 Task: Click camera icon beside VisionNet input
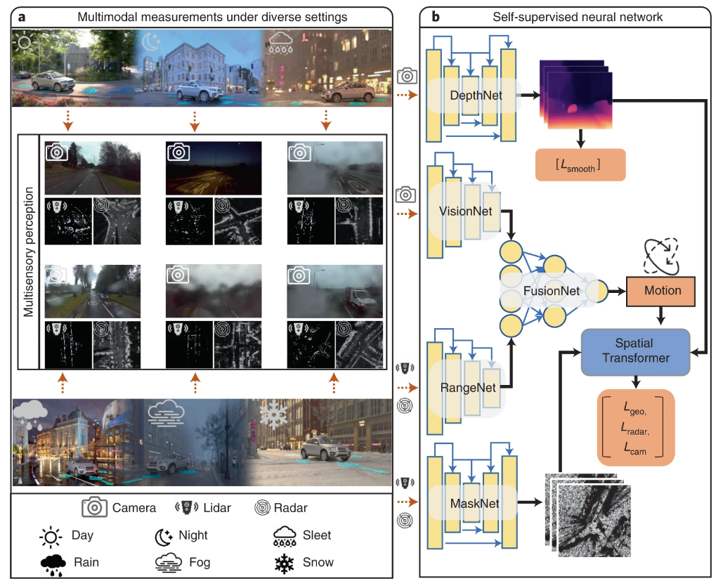click(406, 195)
